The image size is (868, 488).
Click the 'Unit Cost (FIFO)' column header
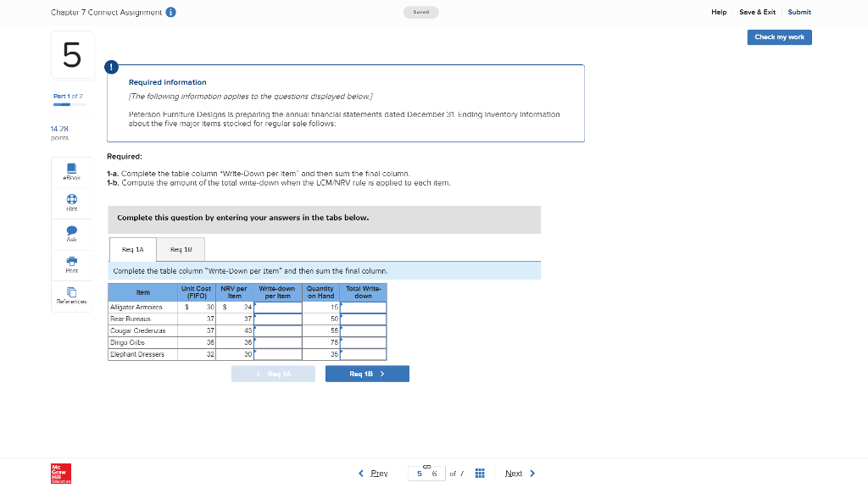pyautogui.click(x=197, y=292)
